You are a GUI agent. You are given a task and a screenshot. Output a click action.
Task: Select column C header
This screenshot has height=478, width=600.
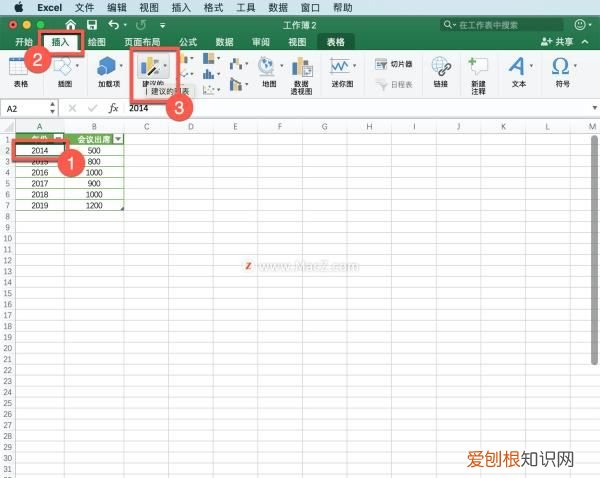pyautogui.click(x=146, y=126)
